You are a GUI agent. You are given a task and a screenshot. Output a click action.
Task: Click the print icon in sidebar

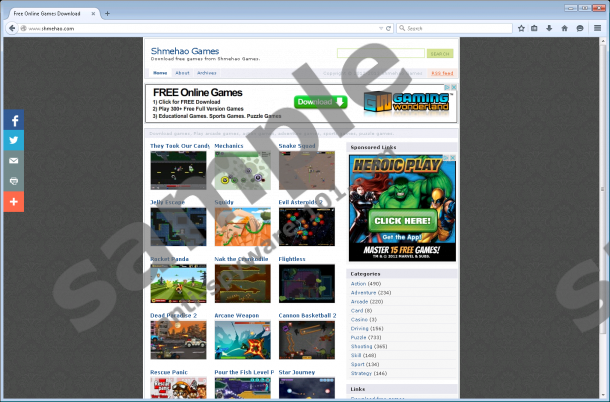(x=14, y=181)
